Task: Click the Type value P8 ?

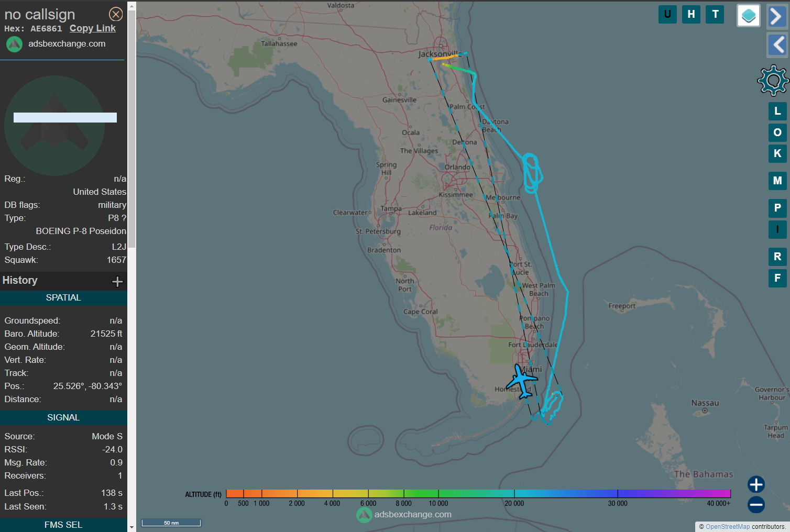Action: click(117, 218)
